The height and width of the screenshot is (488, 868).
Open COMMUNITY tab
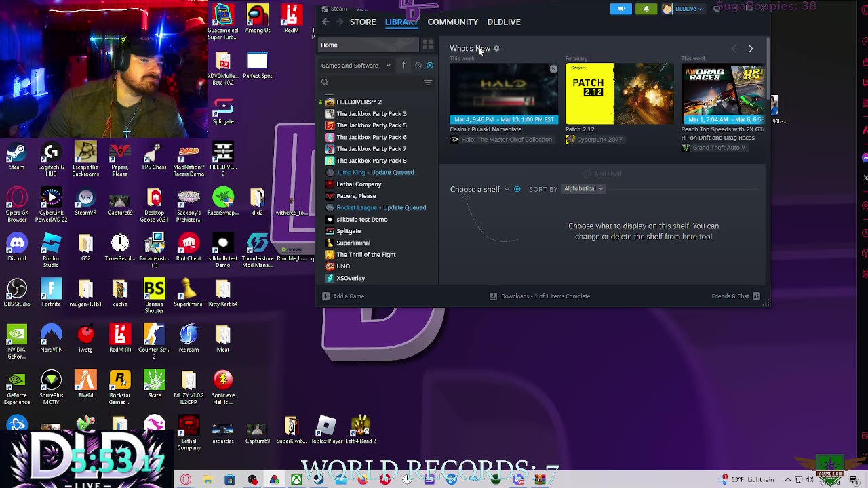point(453,22)
